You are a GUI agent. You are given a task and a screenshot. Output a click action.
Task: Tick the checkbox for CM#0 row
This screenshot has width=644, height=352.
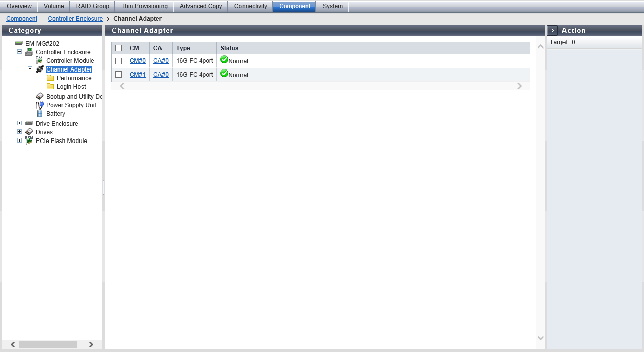(119, 61)
